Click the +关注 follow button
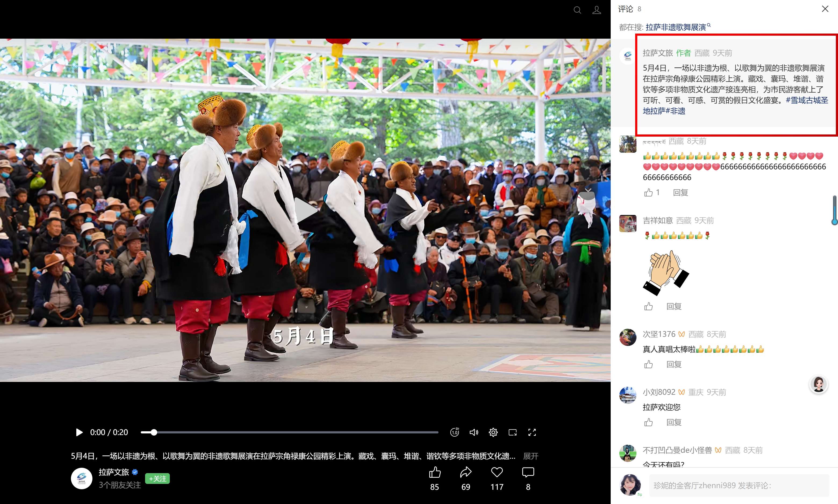This screenshot has height=504, width=838. coord(157,479)
